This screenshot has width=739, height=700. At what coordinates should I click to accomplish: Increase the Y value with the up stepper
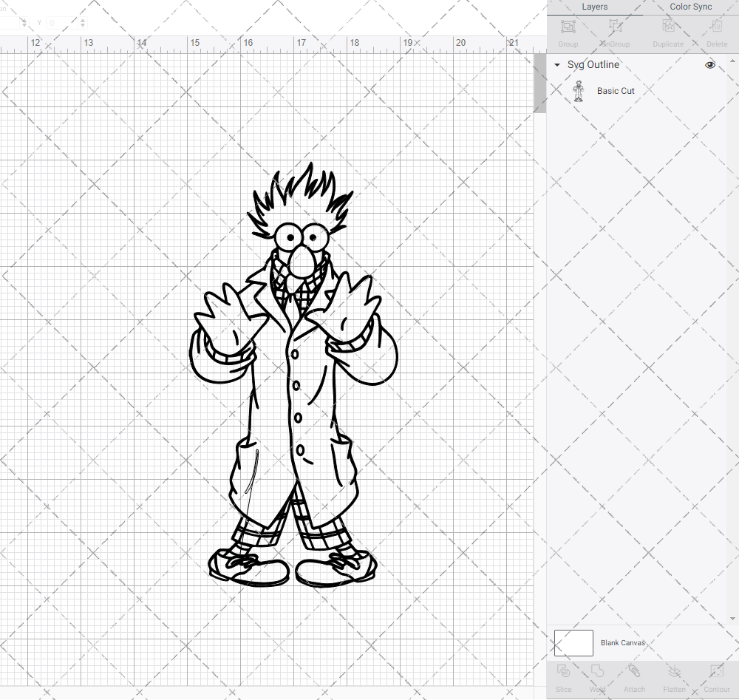pos(81,19)
